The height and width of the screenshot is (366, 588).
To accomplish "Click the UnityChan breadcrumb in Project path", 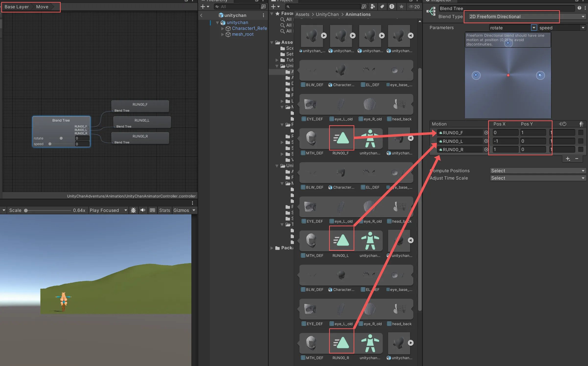I will (x=327, y=14).
